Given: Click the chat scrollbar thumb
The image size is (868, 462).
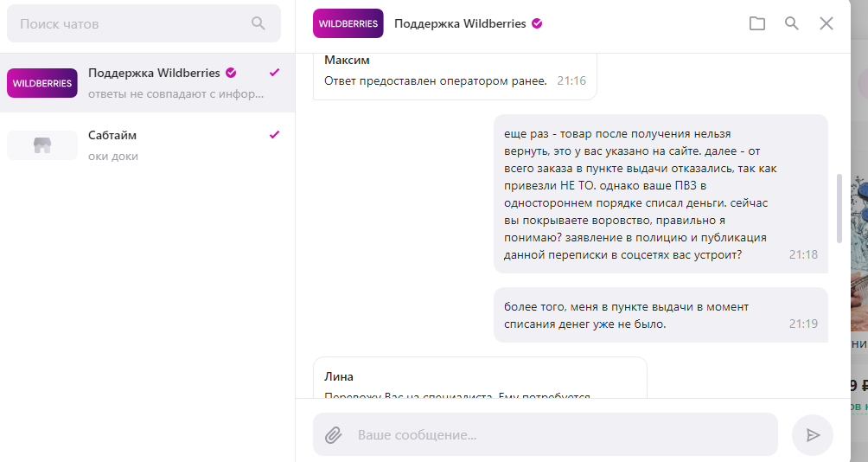Looking at the screenshot, I should pyautogui.click(x=839, y=208).
